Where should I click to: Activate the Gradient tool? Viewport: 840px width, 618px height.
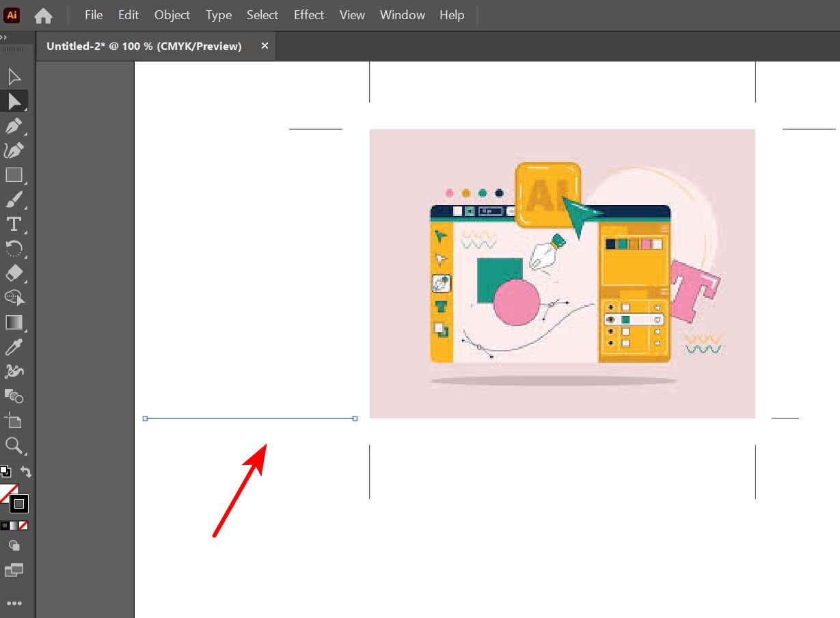click(x=14, y=322)
